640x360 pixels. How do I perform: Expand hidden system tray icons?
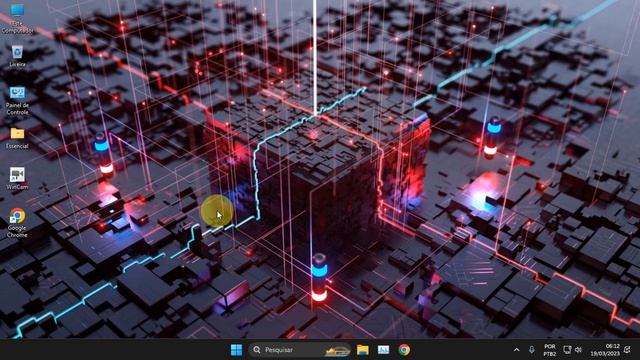[516, 350]
